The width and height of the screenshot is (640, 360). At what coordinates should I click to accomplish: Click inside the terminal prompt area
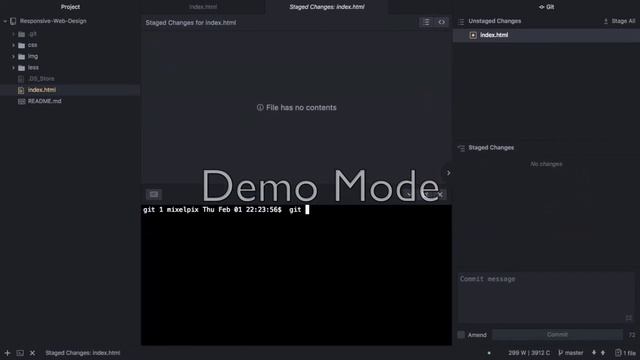pos(296,275)
